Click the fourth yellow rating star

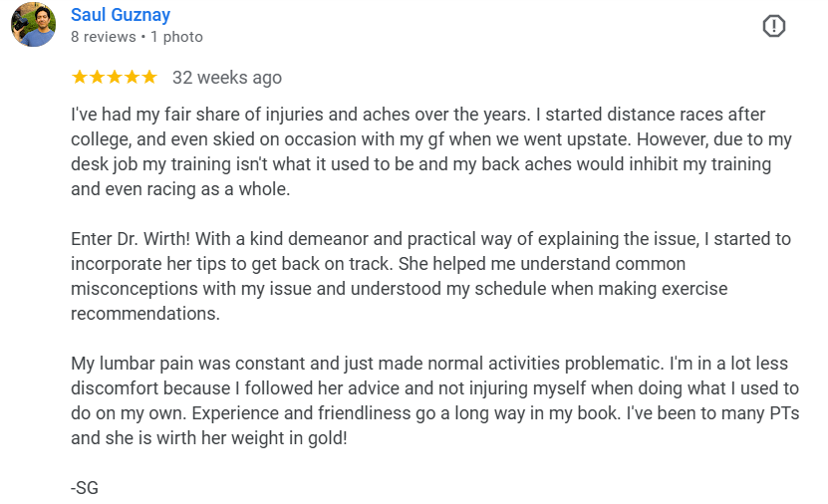coord(132,77)
